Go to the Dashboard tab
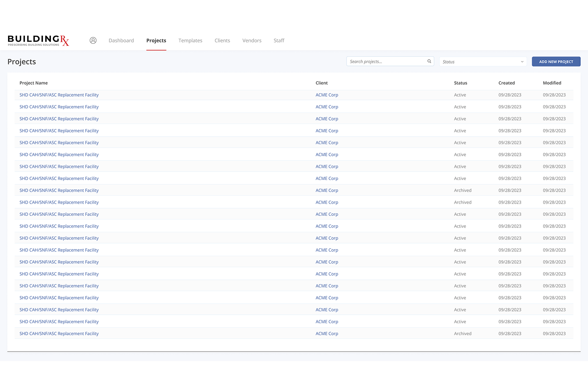 (x=121, y=41)
